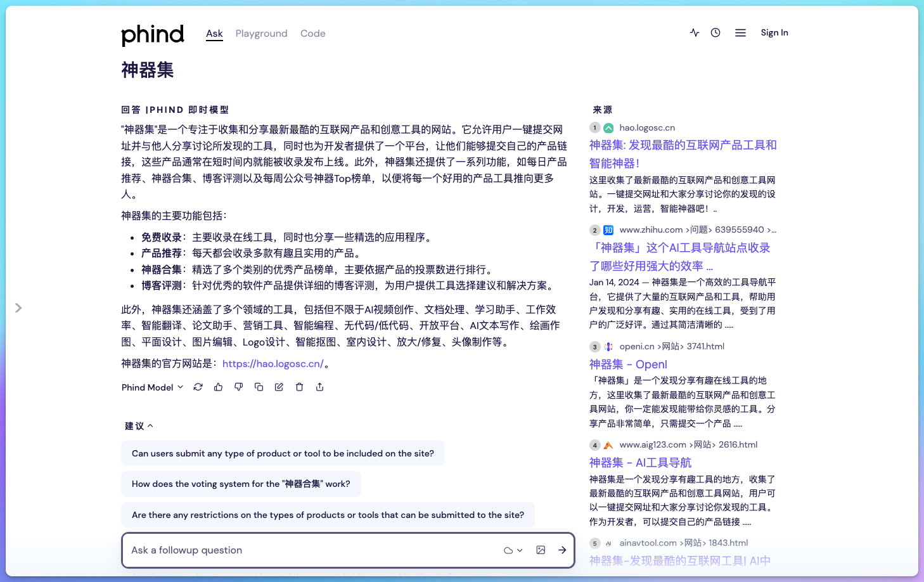Regenerate the answer with the refresh icon
The width and height of the screenshot is (924, 582).
tap(198, 387)
